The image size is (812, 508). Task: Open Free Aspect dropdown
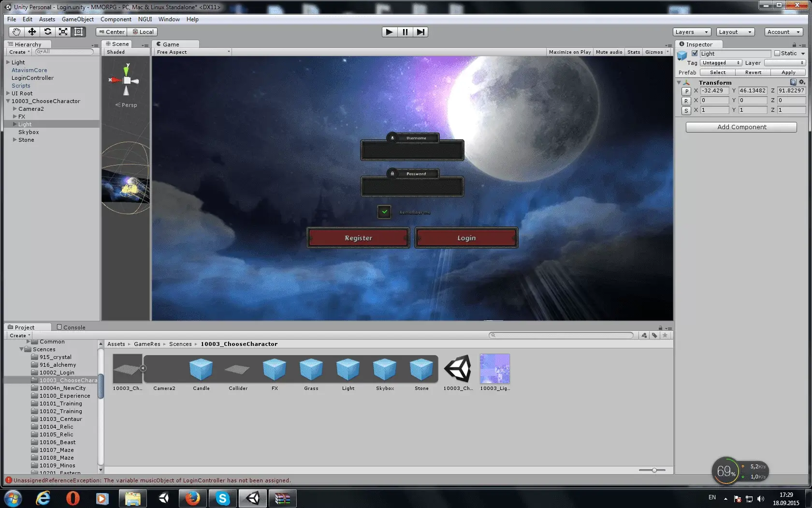(193, 52)
